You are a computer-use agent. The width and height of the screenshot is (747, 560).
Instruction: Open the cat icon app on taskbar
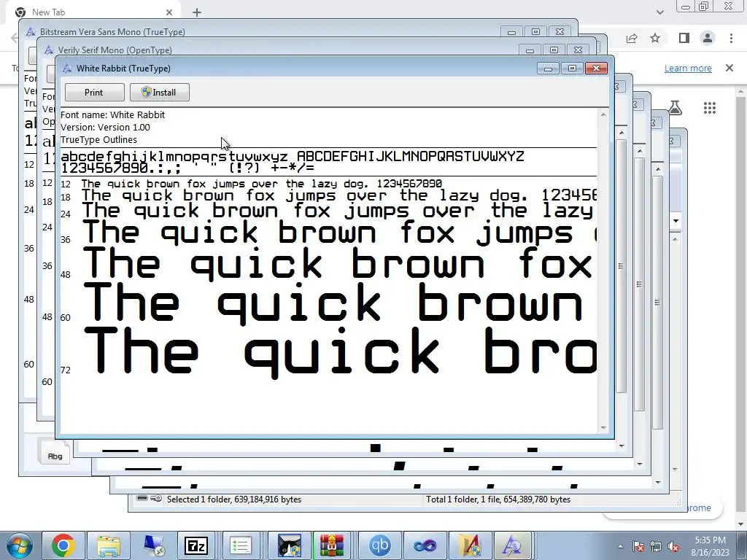(x=290, y=545)
